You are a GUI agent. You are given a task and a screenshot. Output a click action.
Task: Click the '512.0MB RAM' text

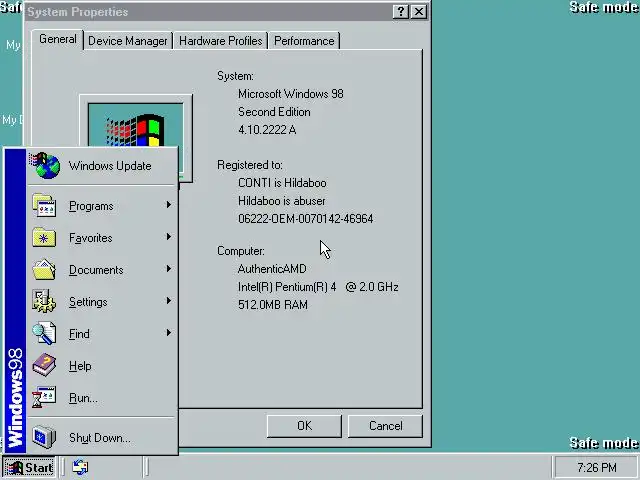pyautogui.click(x=273, y=305)
